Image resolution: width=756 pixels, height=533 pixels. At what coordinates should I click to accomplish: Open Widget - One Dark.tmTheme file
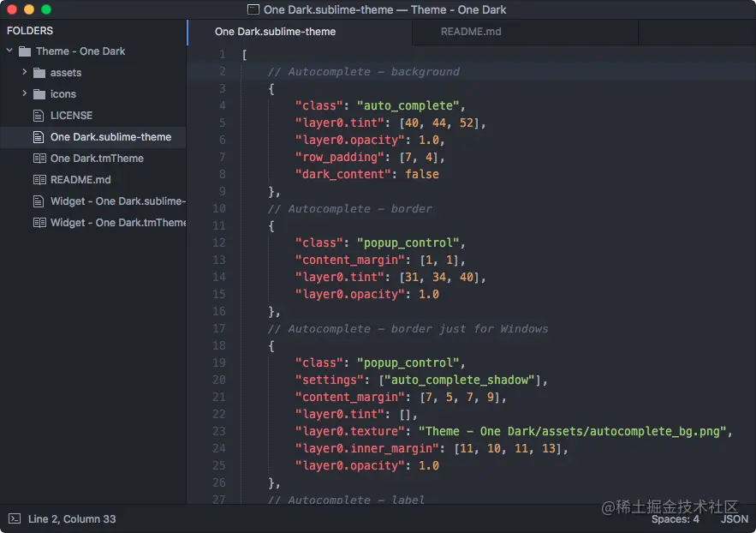118,222
